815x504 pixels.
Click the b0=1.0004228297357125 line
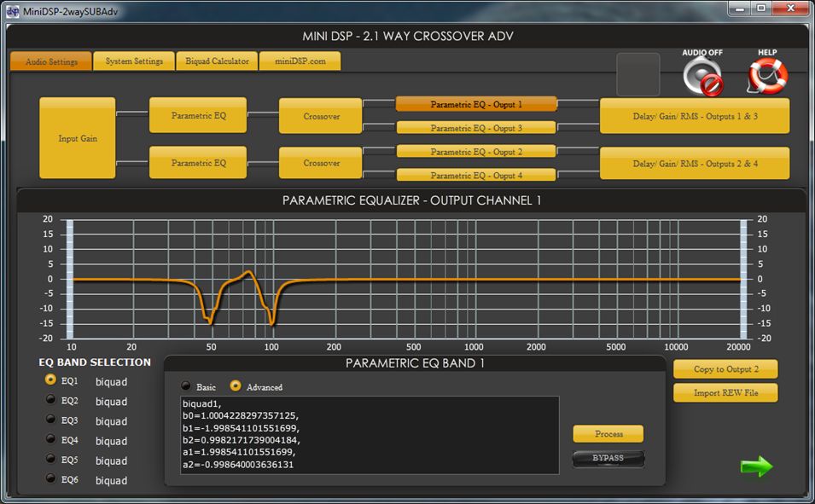241,415
